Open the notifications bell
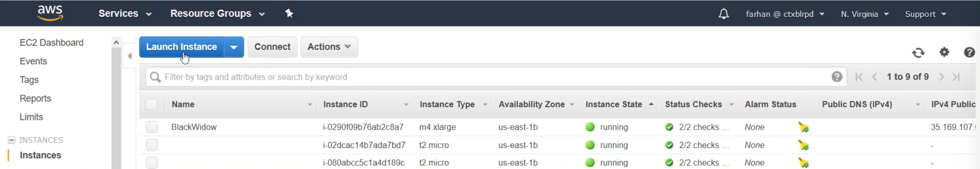 point(723,14)
